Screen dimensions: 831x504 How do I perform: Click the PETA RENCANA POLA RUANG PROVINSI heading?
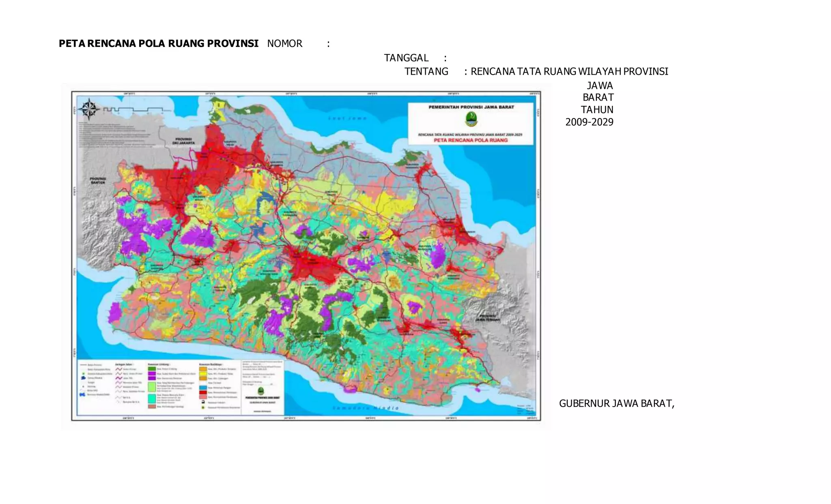click(159, 43)
